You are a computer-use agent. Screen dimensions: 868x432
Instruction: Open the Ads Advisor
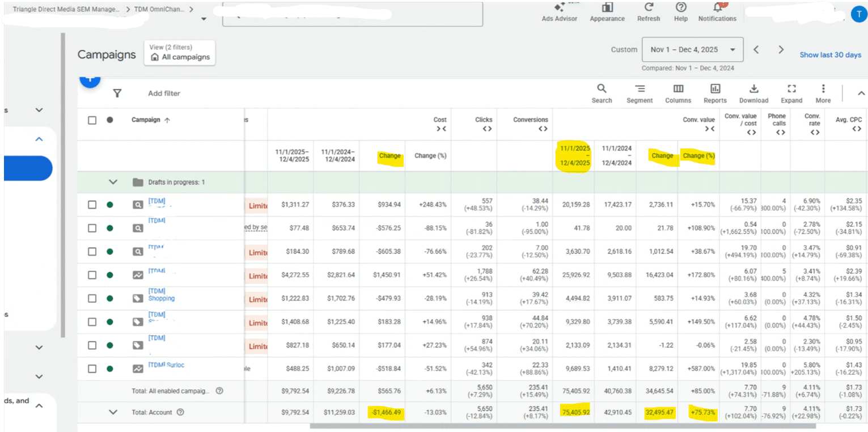[x=559, y=11]
